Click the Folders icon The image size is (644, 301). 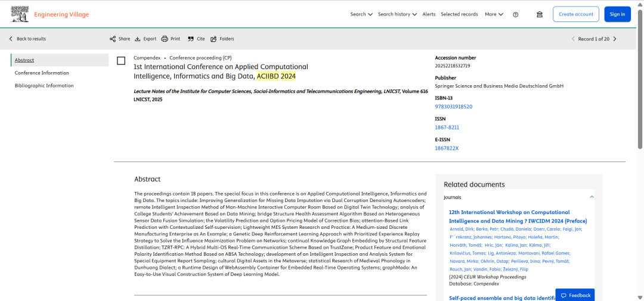pos(213,39)
